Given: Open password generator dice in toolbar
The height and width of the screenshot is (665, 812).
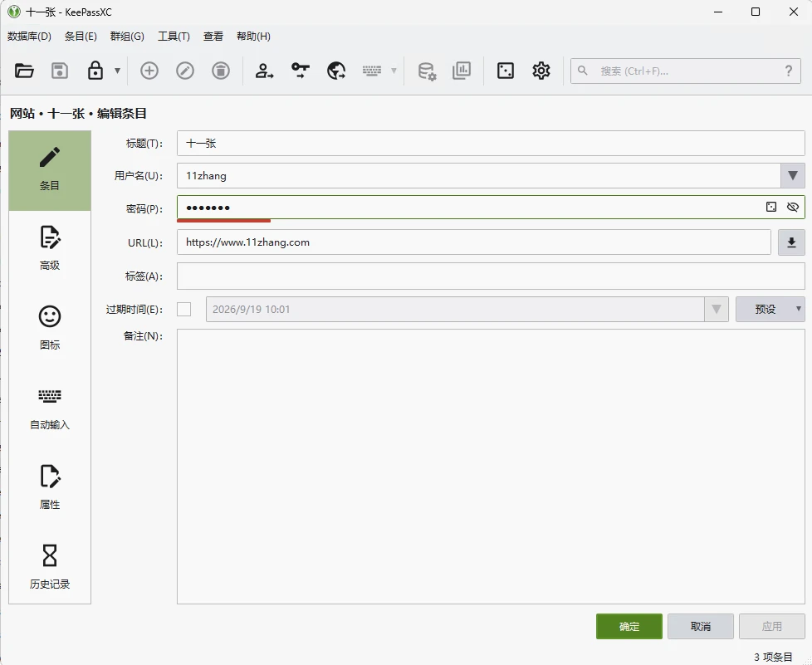Looking at the screenshot, I should [x=506, y=71].
